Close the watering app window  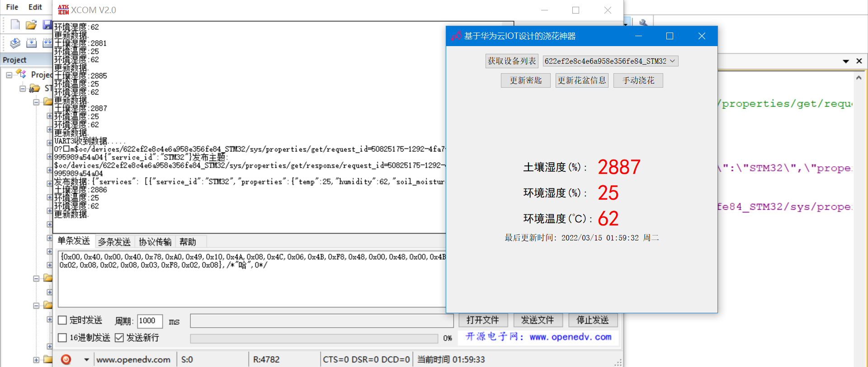pos(702,36)
